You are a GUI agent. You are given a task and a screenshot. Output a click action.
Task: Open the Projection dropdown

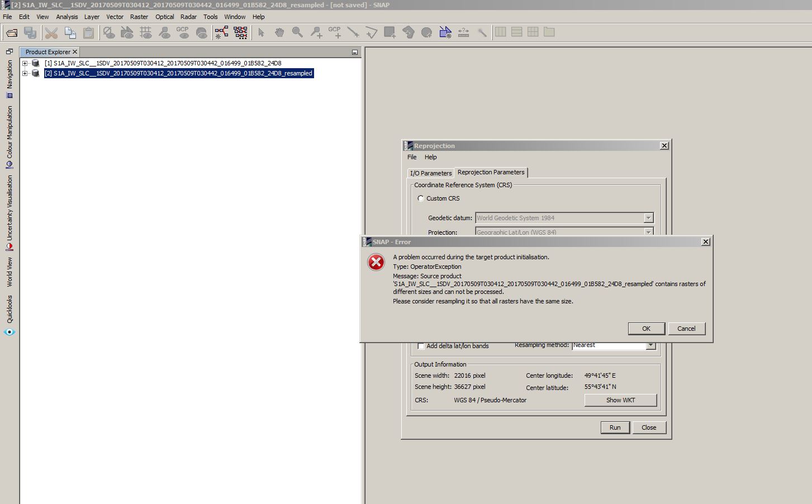[648, 232]
